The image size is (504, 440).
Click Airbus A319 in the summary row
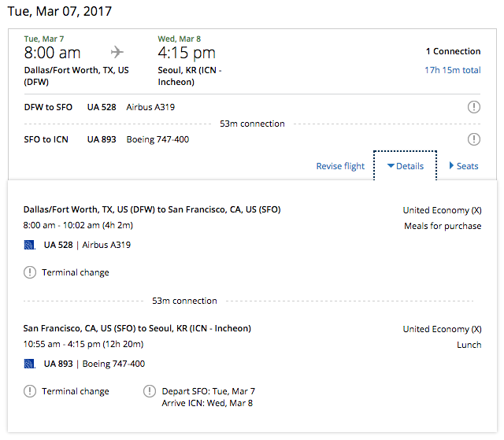click(150, 107)
